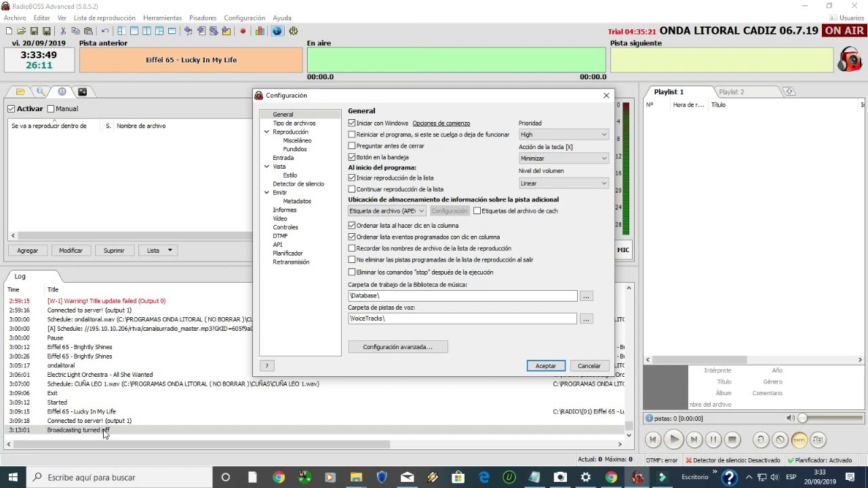
Task: Toggle the SHFL shuffle button
Action: click(x=800, y=440)
